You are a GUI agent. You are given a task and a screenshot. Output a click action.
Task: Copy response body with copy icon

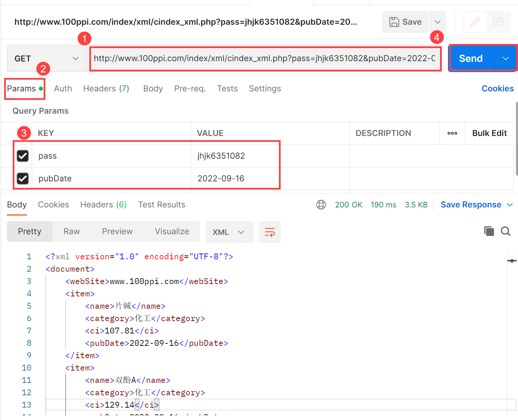pos(489,231)
